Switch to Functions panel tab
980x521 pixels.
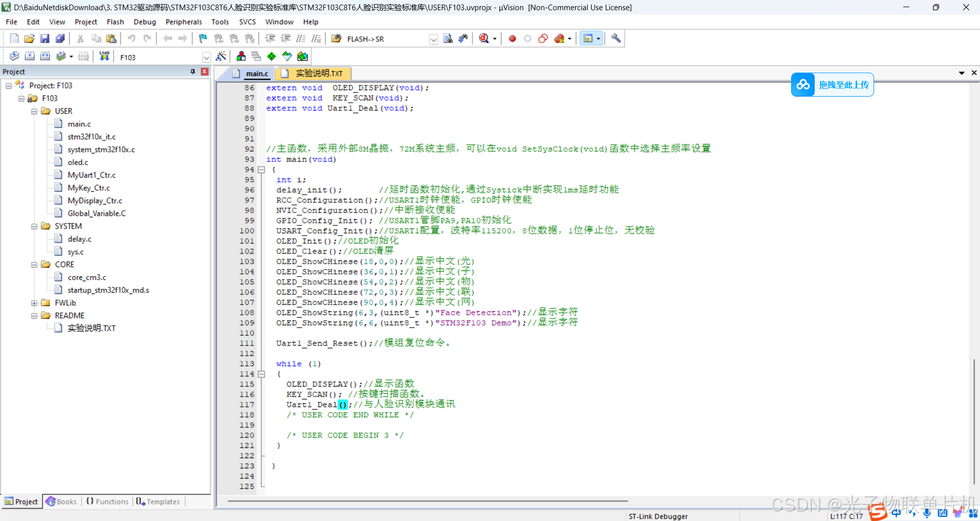click(107, 502)
